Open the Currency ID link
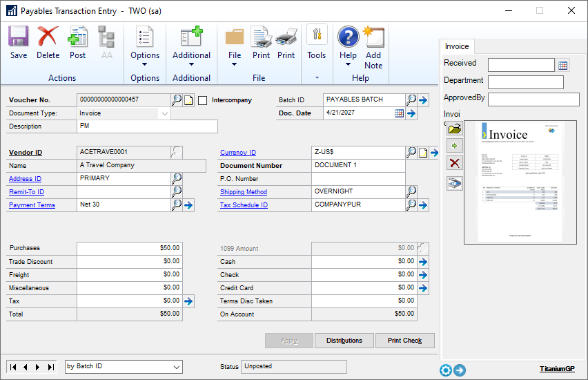 238,153
